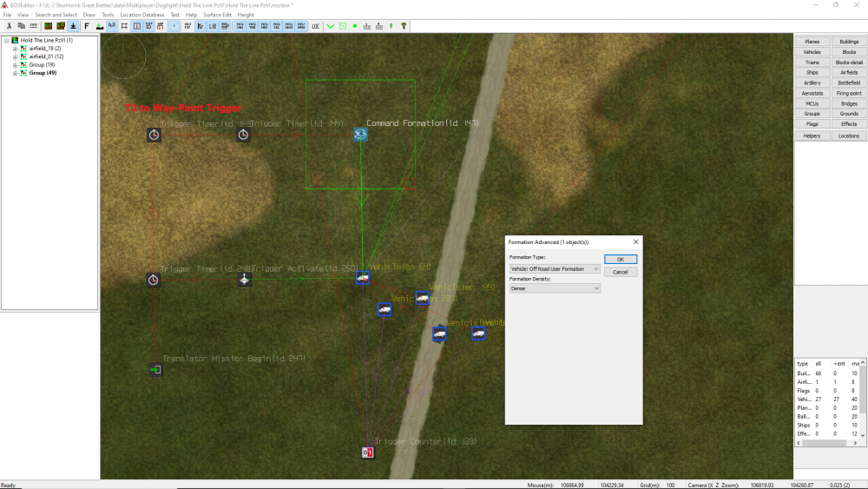Image resolution: width=868 pixels, height=489 pixels.
Task: Open the Search and Select menu
Action: [56, 15]
